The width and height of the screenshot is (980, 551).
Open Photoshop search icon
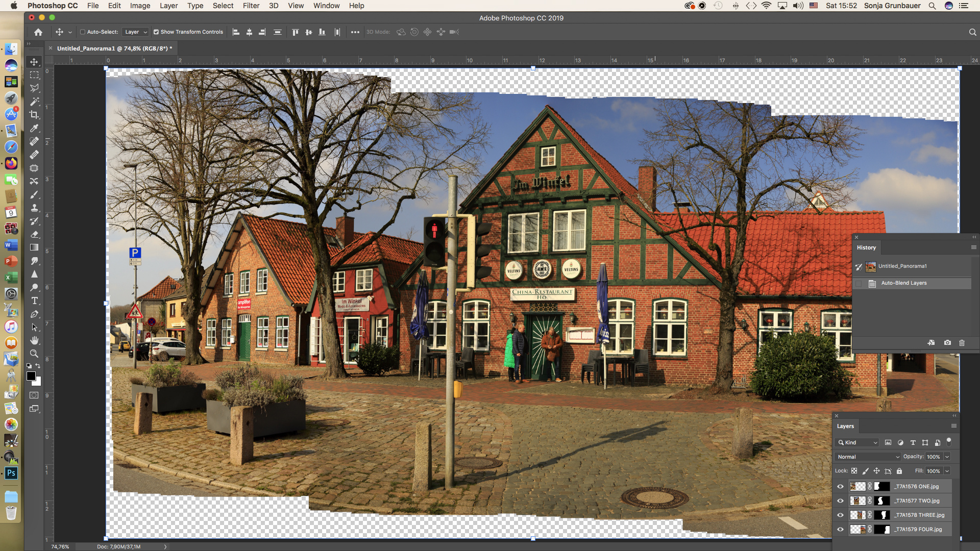tap(972, 32)
